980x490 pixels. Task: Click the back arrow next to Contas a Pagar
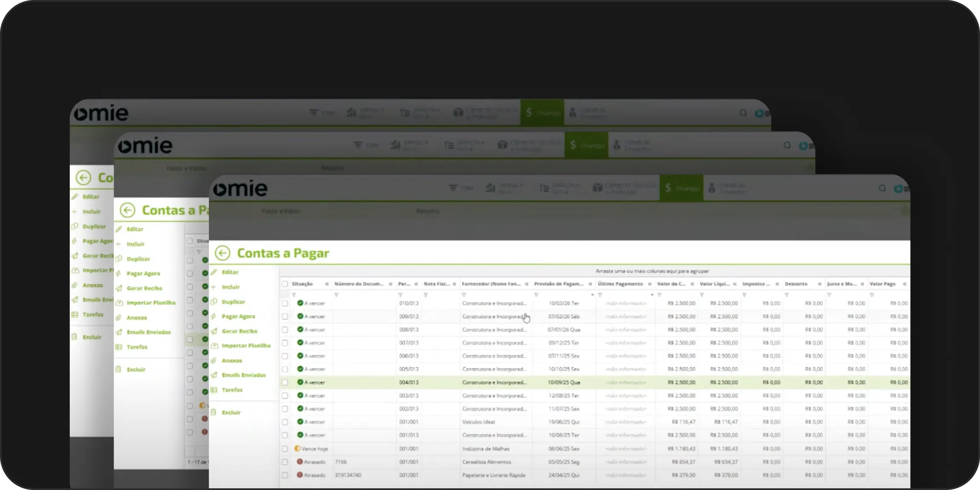tap(222, 253)
